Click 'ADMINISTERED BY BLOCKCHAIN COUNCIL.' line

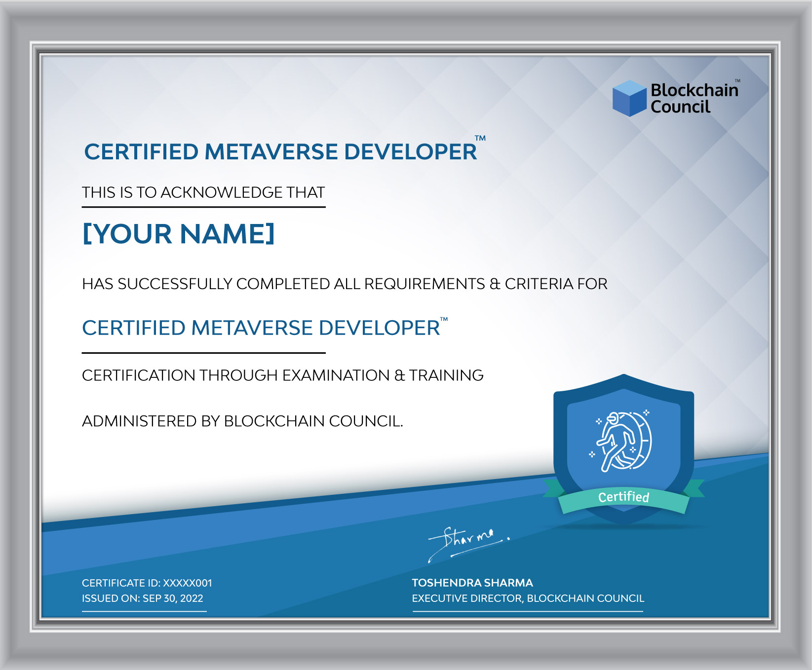pyautogui.click(x=242, y=421)
